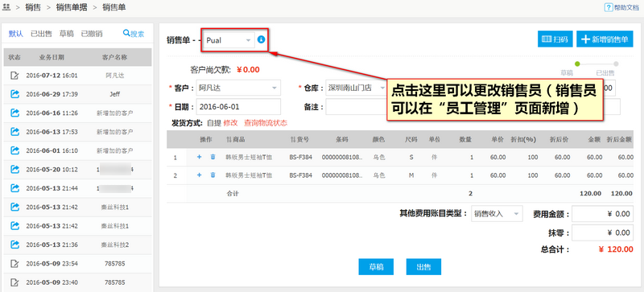Click size M cell in row 2
The width and height of the screenshot is (644, 292).
(411, 175)
